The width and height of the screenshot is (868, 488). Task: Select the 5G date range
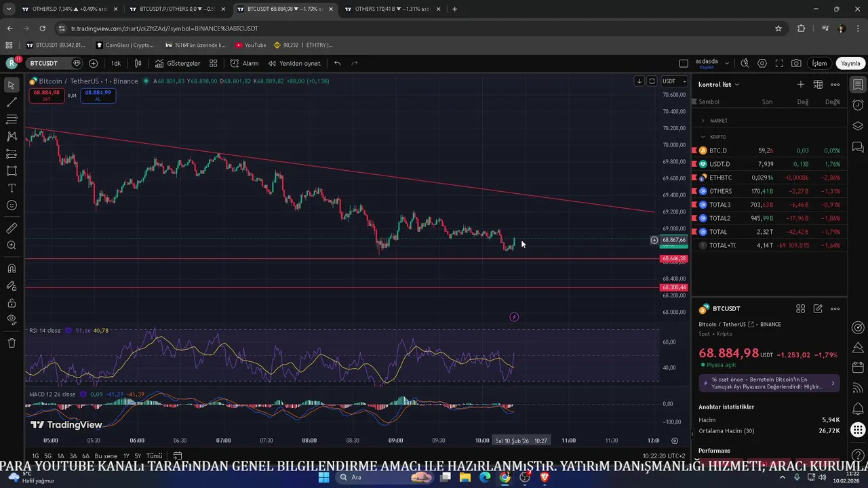point(47,456)
